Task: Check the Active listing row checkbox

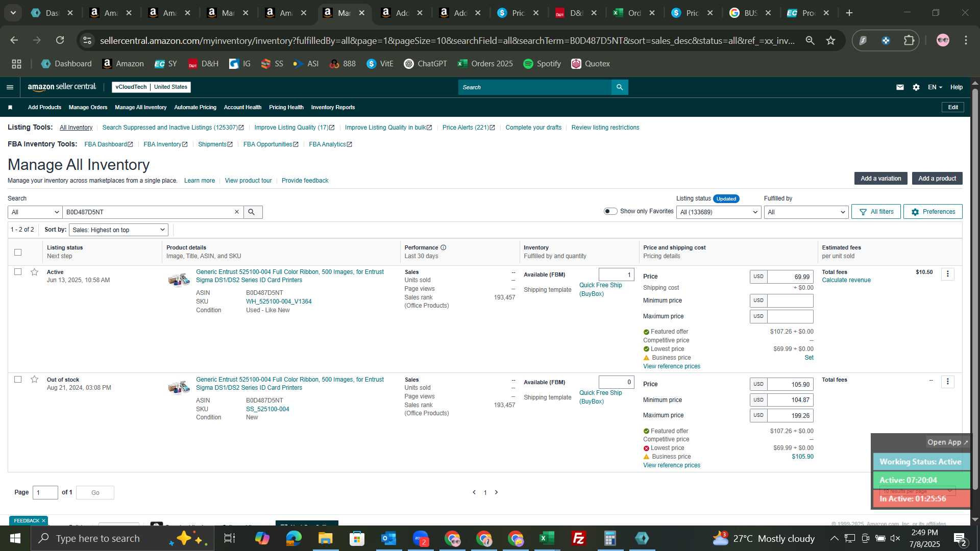Action: (18, 272)
